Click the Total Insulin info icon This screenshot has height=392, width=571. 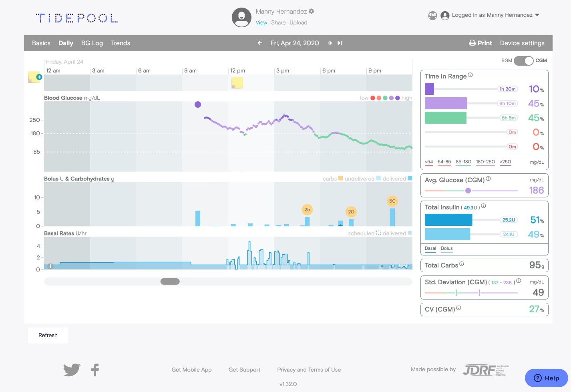point(483,206)
